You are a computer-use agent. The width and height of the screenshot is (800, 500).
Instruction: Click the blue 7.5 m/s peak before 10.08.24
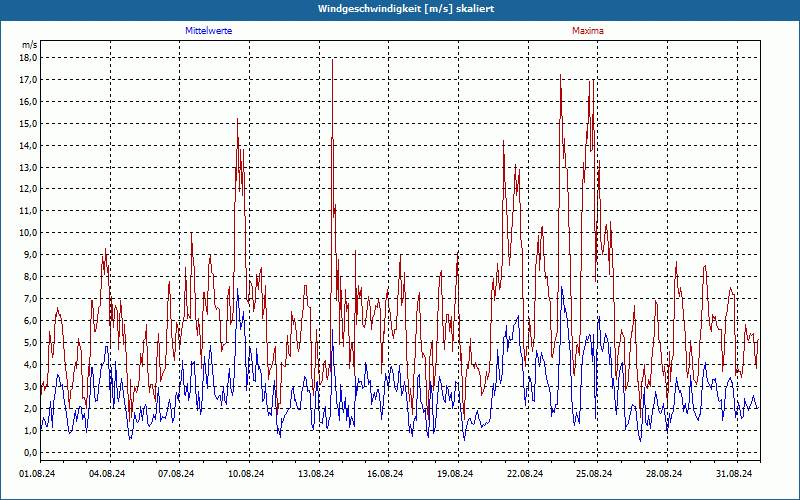pyautogui.click(x=238, y=290)
